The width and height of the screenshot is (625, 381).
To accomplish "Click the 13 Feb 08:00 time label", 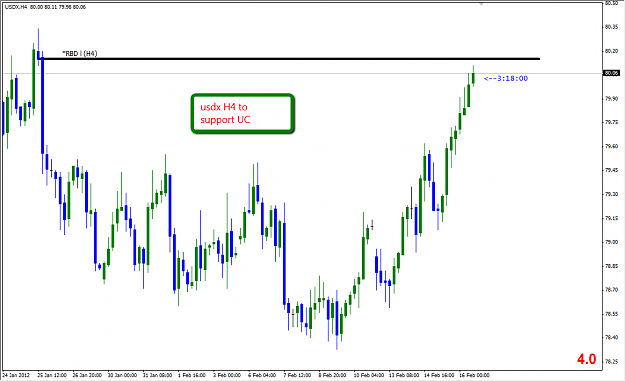I will [404, 375].
